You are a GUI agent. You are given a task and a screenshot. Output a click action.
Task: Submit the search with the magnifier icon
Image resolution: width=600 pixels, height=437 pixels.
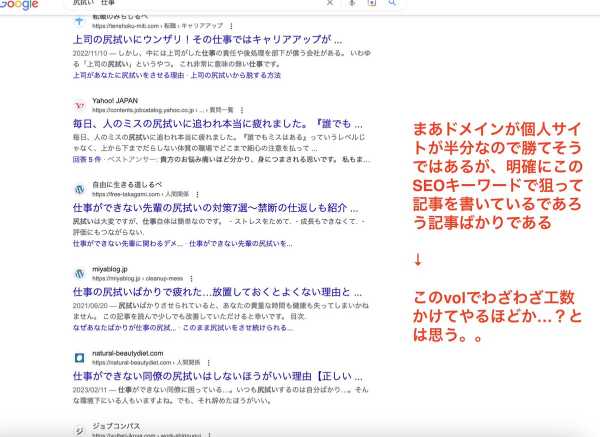coord(392,3)
